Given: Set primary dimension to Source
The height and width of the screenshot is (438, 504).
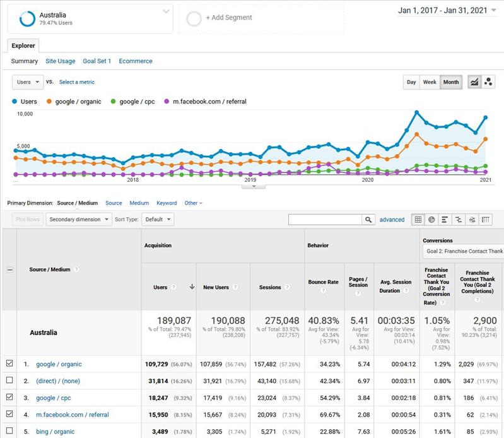Looking at the screenshot, I should point(114,203).
